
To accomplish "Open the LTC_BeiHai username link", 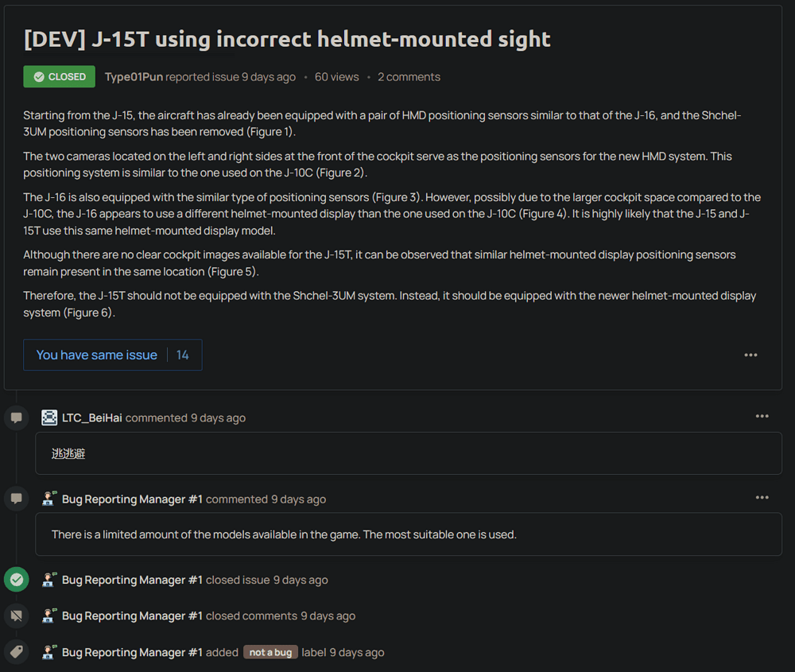I will click(92, 418).
